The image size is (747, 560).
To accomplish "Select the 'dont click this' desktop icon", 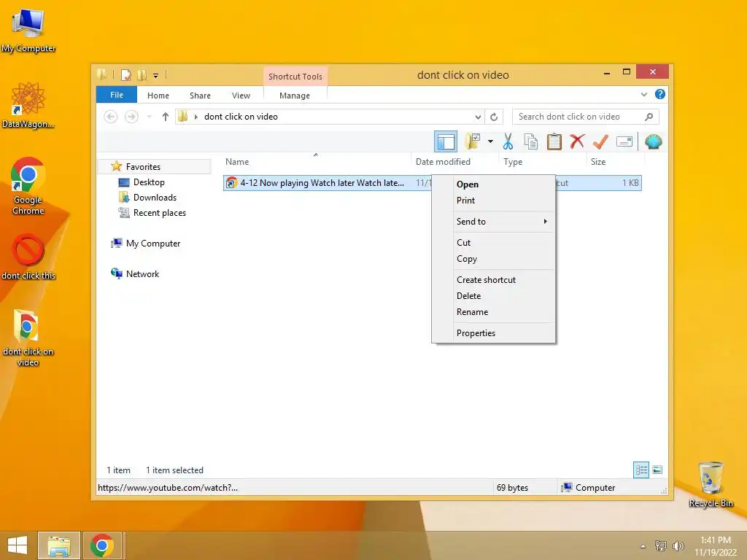I will coord(28,256).
